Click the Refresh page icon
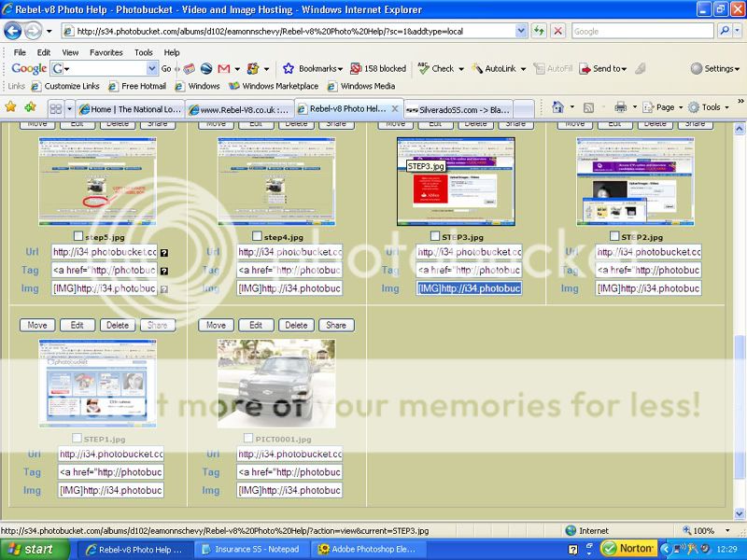 pyautogui.click(x=539, y=31)
